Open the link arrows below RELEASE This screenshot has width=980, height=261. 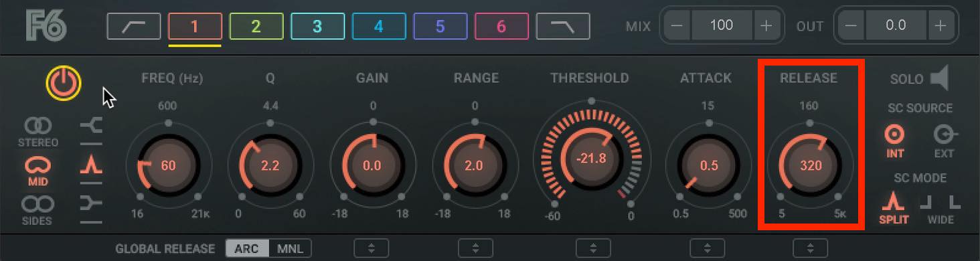pyautogui.click(x=811, y=248)
